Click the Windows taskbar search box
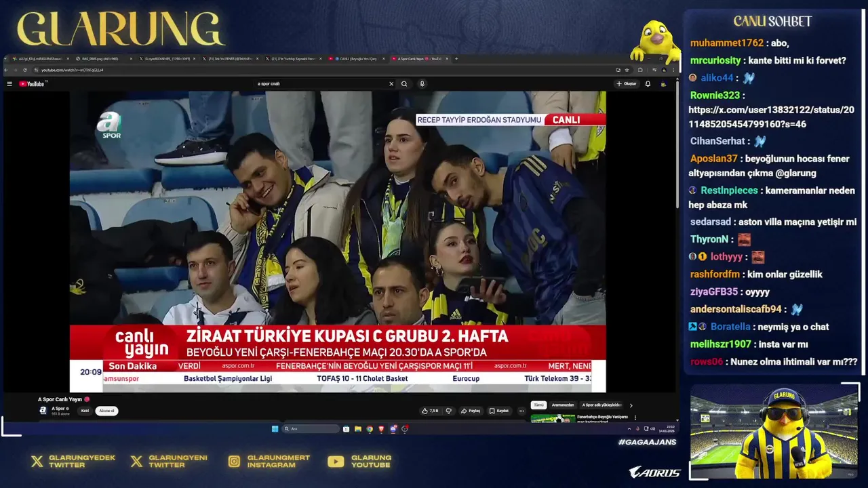Image resolution: width=868 pixels, height=488 pixels. tap(311, 429)
